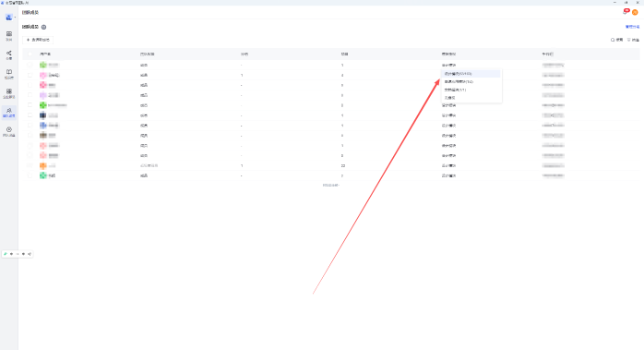The height and width of the screenshot is (350, 644).
Task: Click the blue avatar in member list
Action: 42,126
